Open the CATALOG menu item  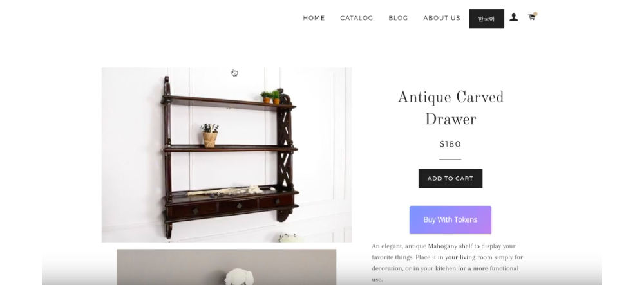coord(357,18)
